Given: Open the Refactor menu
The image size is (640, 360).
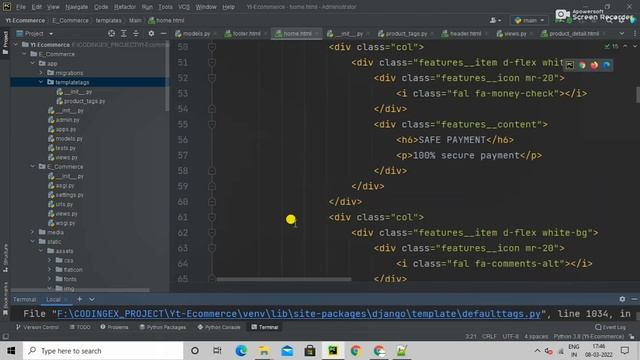Looking at the screenshot, I should (124, 7).
